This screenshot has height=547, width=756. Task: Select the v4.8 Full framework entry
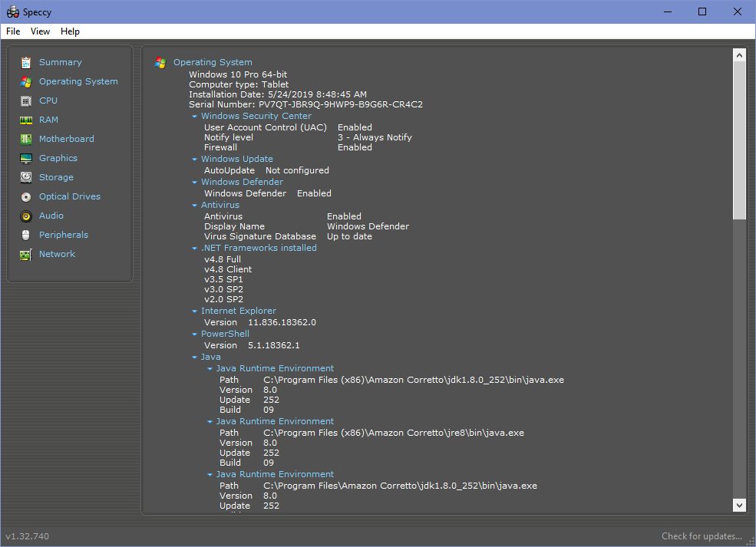pyautogui.click(x=223, y=259)
